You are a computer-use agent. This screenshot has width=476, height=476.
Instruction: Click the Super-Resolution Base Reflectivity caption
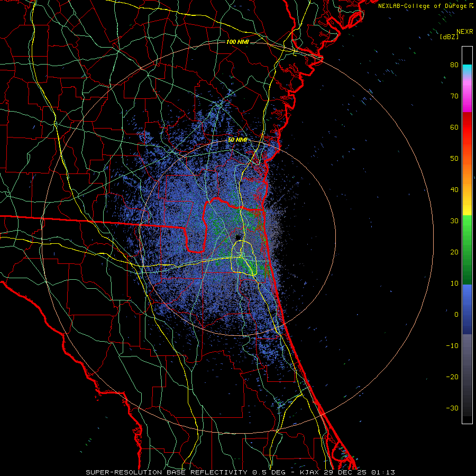pyautogui.click(x=167, y=472)
